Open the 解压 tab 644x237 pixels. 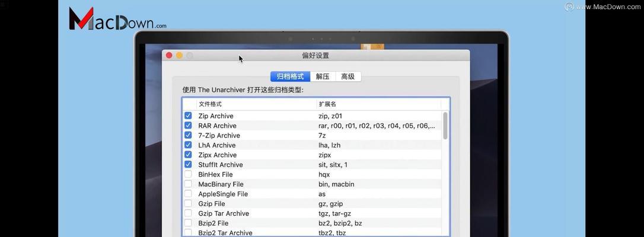pyautogui.click(x=323, y=76)
